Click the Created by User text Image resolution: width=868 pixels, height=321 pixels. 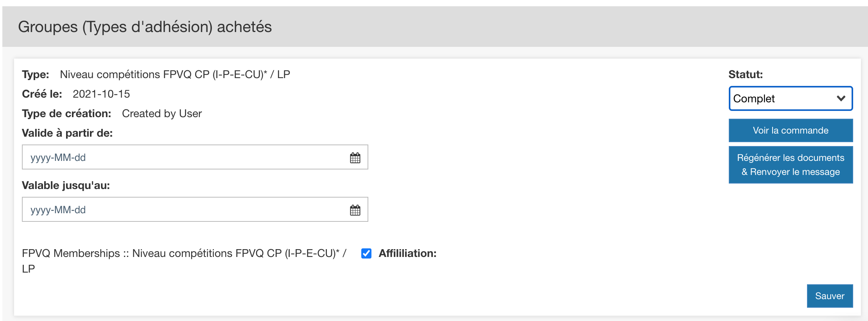(162, 114)
